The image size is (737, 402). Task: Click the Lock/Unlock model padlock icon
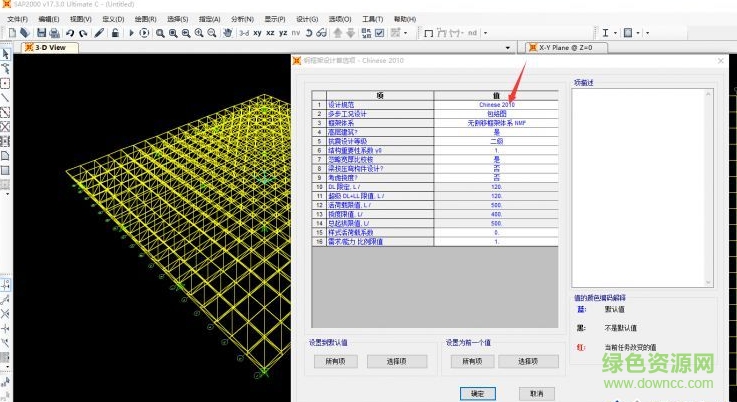(x=116, y=33)
